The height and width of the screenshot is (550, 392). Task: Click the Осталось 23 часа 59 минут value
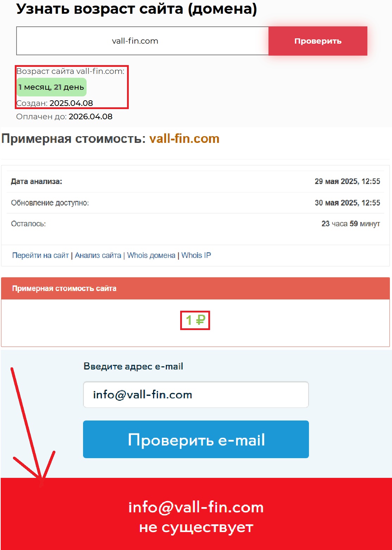click(x=350, y=224)
